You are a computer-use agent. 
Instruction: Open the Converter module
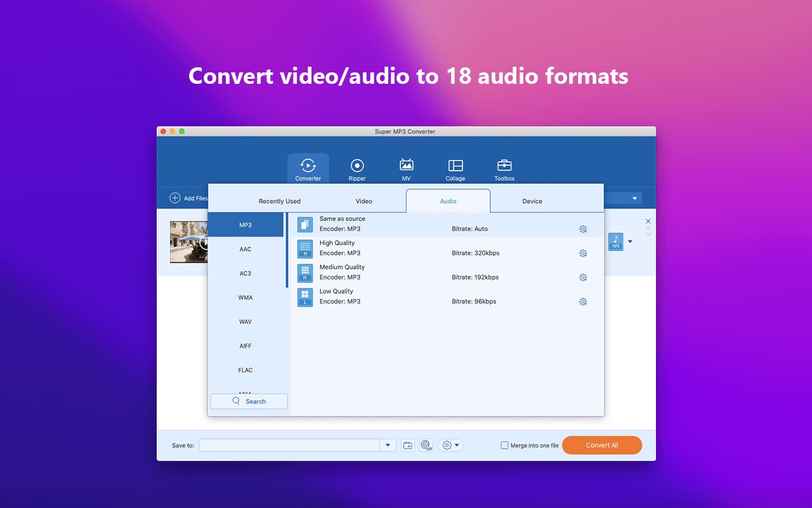308,169
